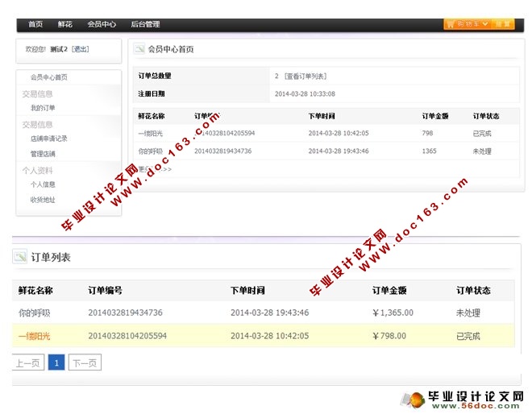Click order number 20140328104205594 in order list
532x414 pixels.
[127, 336]
